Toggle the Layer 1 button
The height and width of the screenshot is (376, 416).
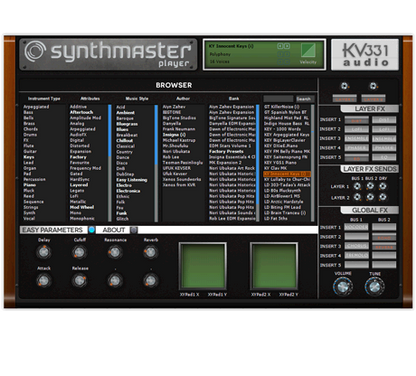(x=344, y=99)
